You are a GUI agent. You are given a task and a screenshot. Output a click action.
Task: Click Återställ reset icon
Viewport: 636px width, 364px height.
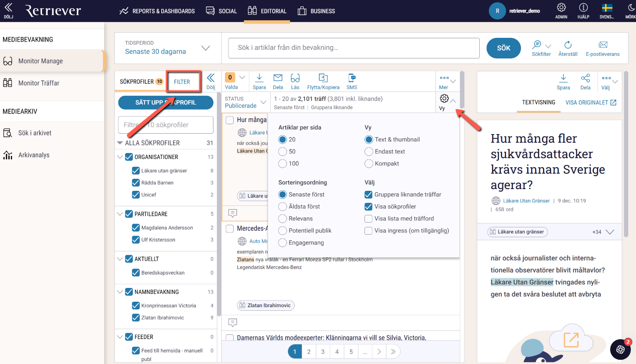point(568,45)
